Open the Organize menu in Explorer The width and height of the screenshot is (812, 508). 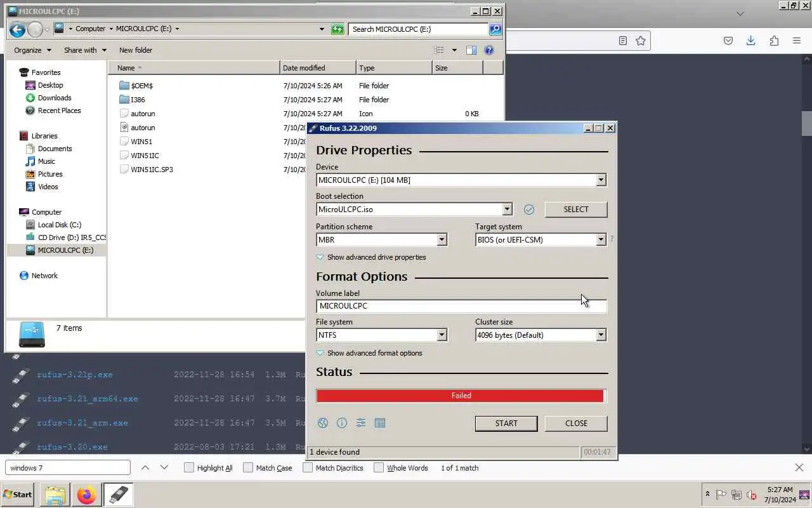click(x=32, y=50)
